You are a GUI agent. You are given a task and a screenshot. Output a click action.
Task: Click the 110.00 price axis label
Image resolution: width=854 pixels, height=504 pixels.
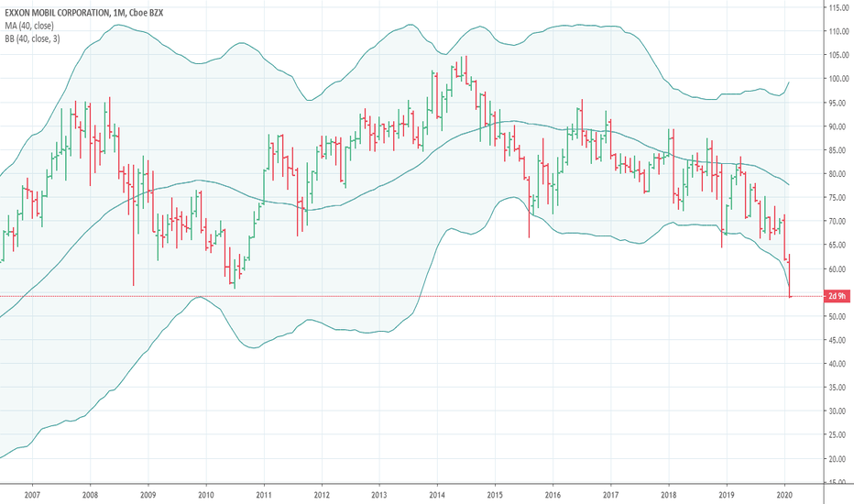pyautogui.click(x=838, y=31)
